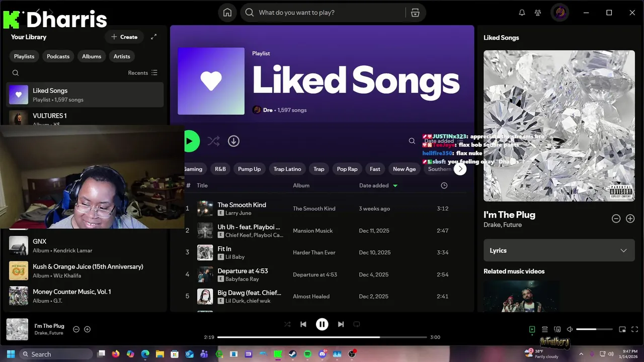The height and width of the screenshot is (362, 644).
Task: Filter library by Albums
Action: pyautogui.click(x=92, y=56)
